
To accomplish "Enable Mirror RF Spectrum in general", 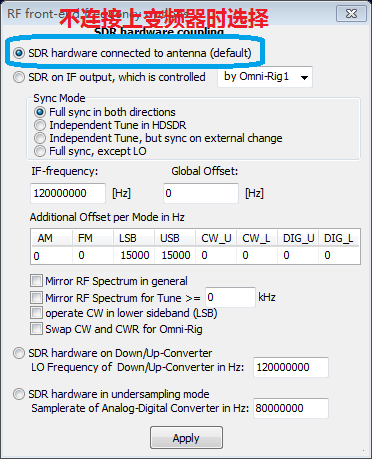I will point(36,281).
